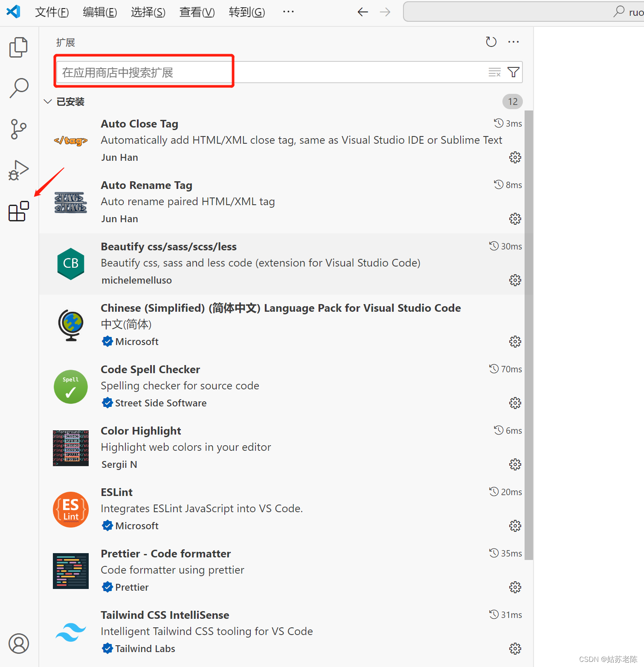This screenshot has height=667, width=644.
Task: Select Prettier - Code formatter title
Action: click(x=165, y=554)
